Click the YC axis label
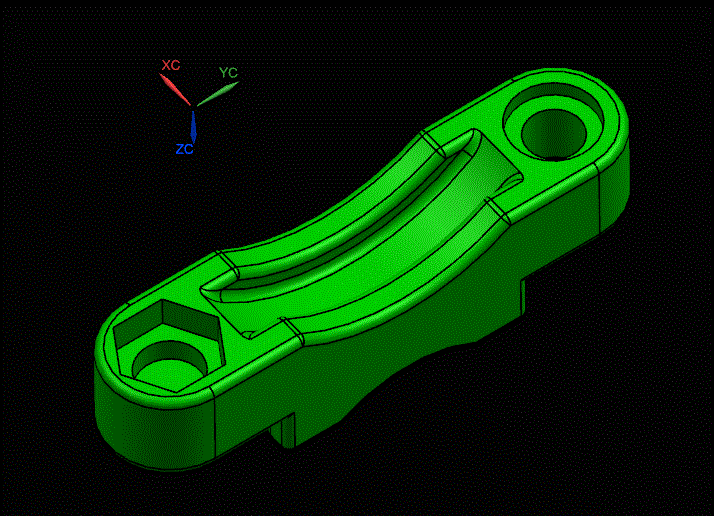714x516 pixels. pos(228,72)
